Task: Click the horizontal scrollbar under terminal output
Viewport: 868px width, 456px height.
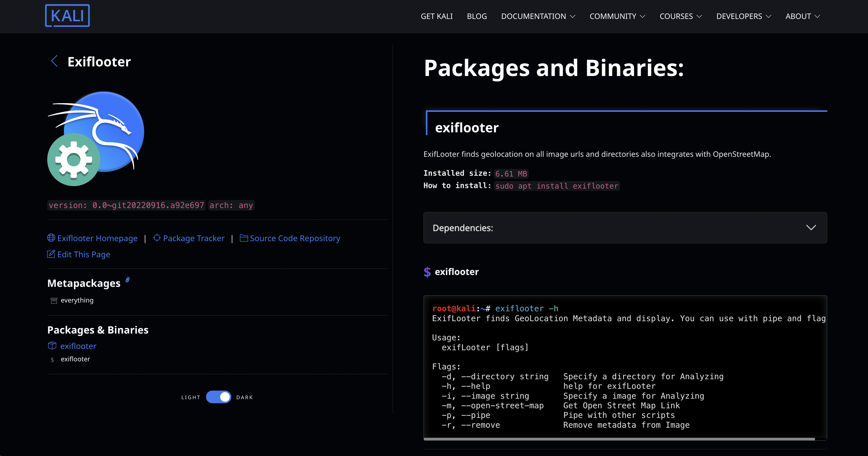Action: tap(619, 439)
